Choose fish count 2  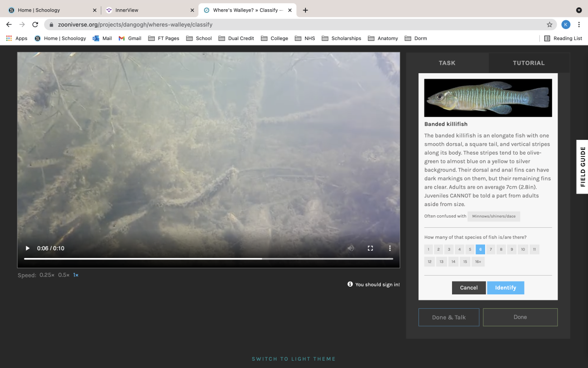tap(439, 249)
